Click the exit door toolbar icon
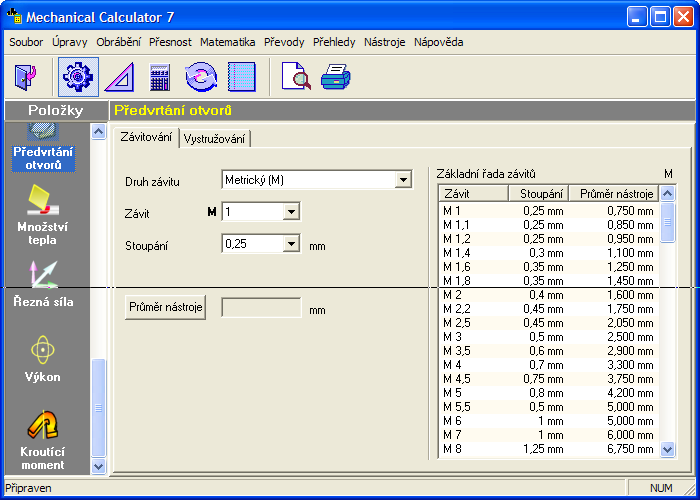The image size is (700, 500). coord(25,77)
